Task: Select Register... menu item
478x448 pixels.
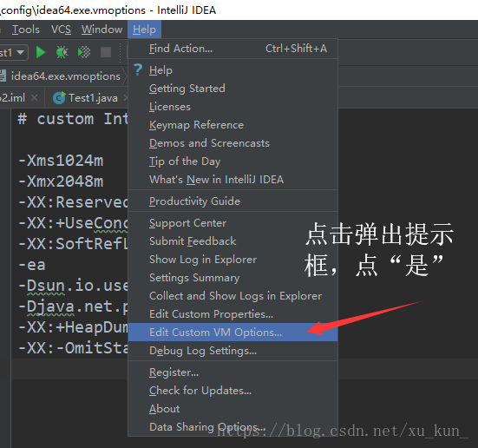Action: pos(232,372)
